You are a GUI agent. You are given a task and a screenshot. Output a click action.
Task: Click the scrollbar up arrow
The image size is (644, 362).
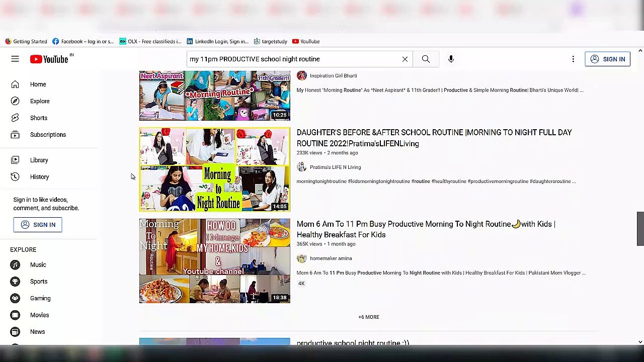640,51
